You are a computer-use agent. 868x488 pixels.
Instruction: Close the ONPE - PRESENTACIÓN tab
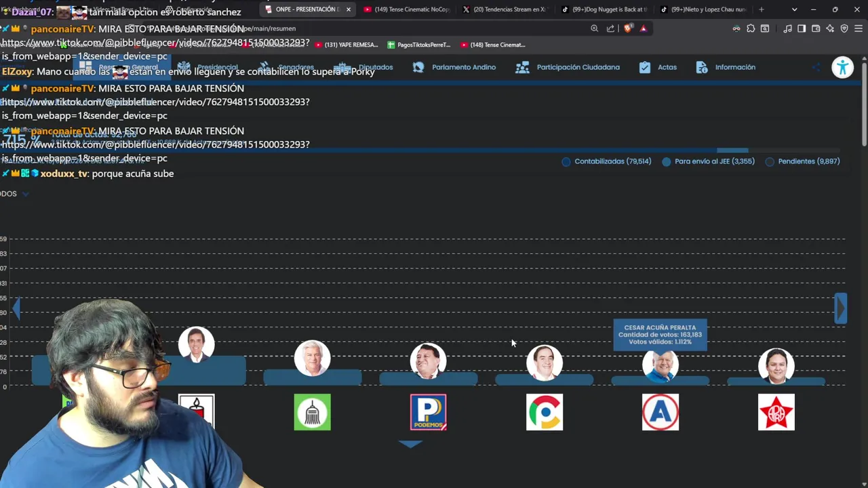coord(349,9)
